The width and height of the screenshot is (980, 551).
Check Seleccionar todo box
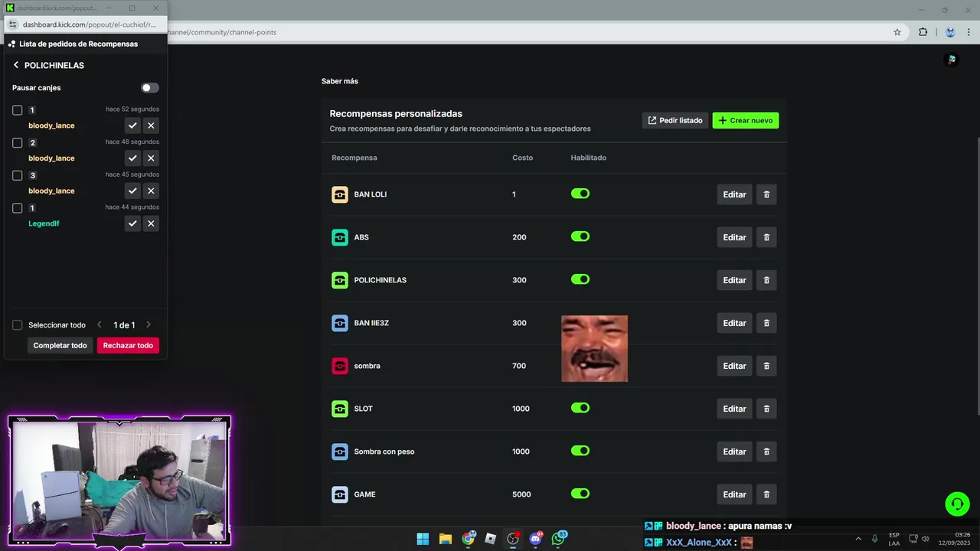[18, 325]
